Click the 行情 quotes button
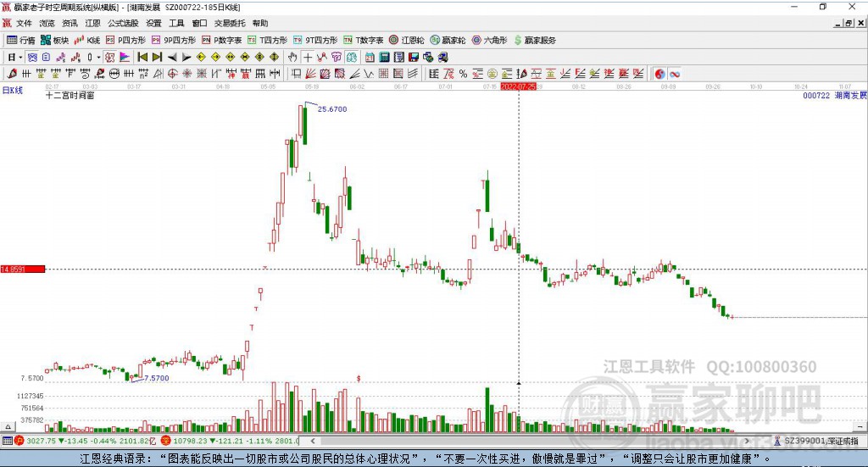 coord(21,40)
